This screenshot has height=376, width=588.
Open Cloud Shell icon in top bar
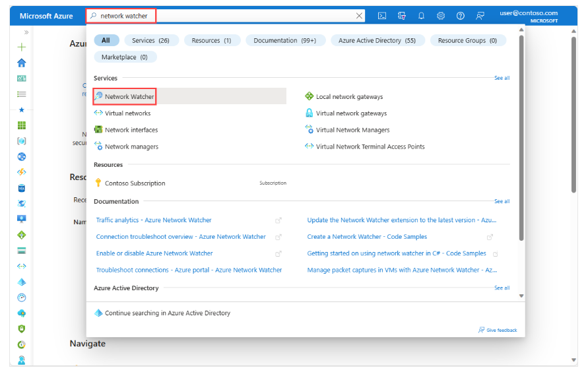(381, 16)
